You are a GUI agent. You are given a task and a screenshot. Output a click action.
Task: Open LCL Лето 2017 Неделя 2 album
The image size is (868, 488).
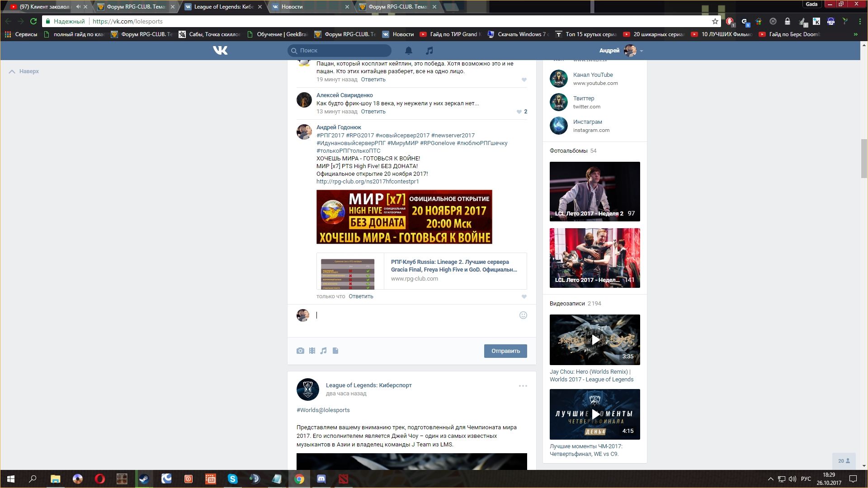595,192
